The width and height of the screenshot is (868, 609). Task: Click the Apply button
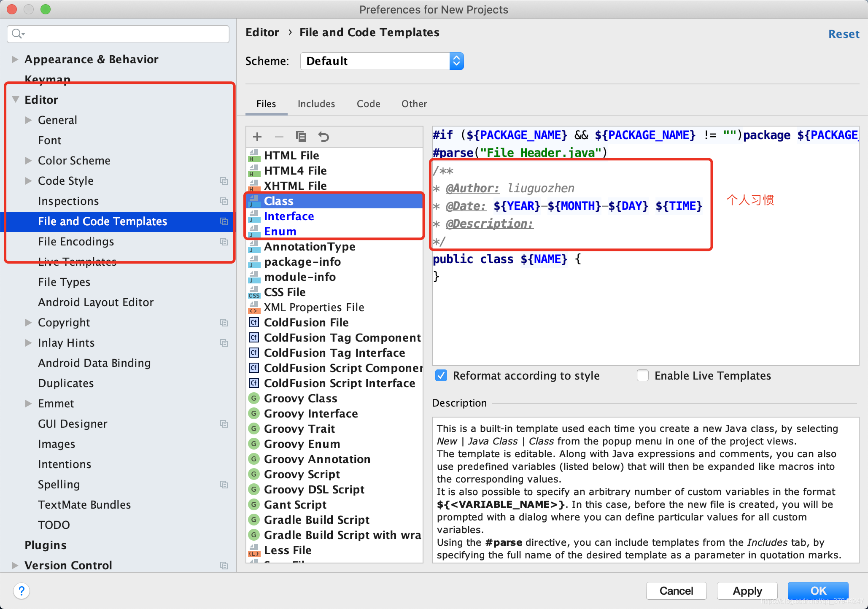(x=747, y=590)
